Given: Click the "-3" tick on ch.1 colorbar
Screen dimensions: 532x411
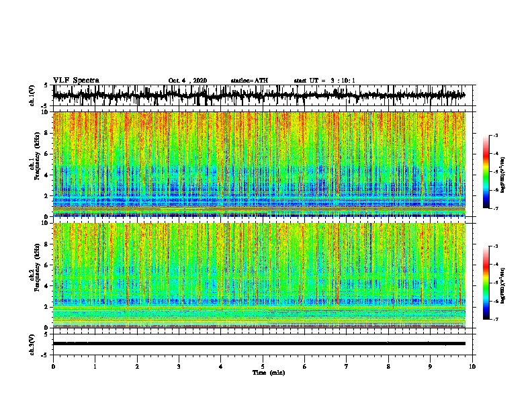Looking at the screenshot, I should coord(495,135).
